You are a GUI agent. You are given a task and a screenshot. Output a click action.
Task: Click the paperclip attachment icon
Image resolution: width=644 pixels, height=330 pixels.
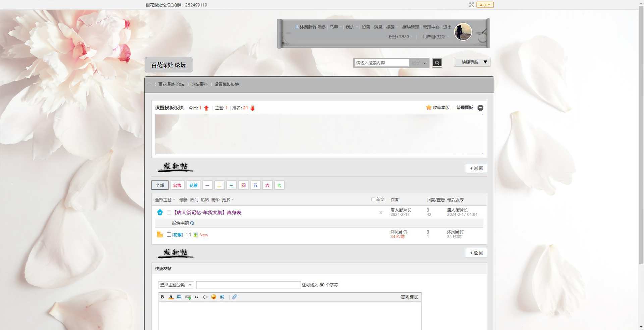[234, 297]
